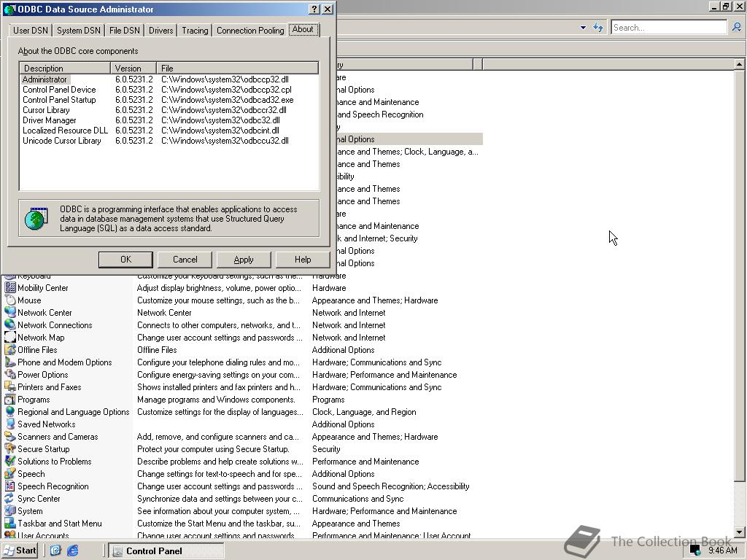
Task: Open the Network Map icon
Action: 10,337
